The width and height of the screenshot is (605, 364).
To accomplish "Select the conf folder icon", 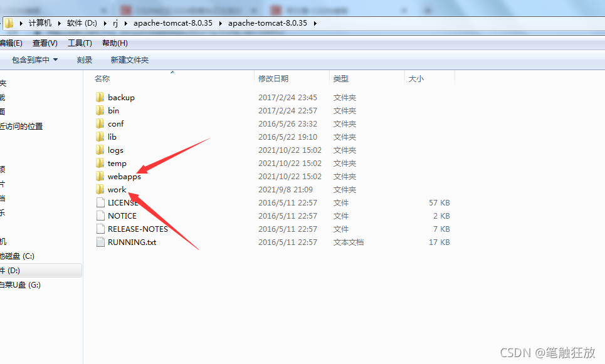I will point(100,123).
